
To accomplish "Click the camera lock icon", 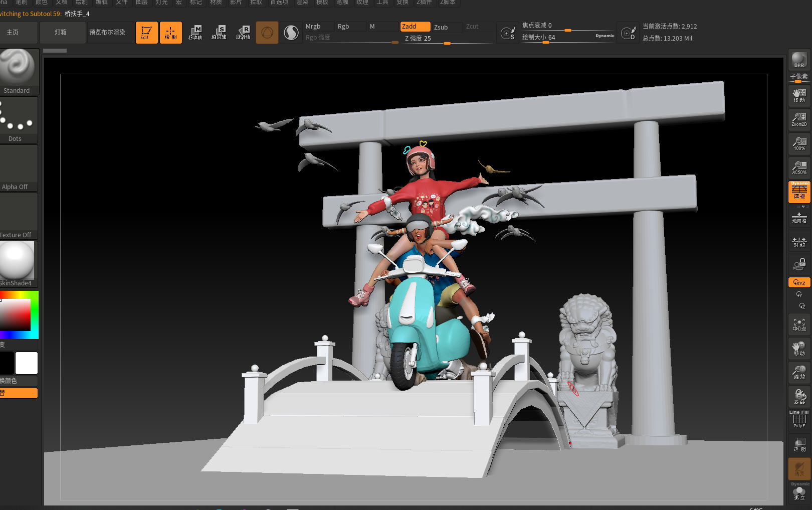I will 799,264.
